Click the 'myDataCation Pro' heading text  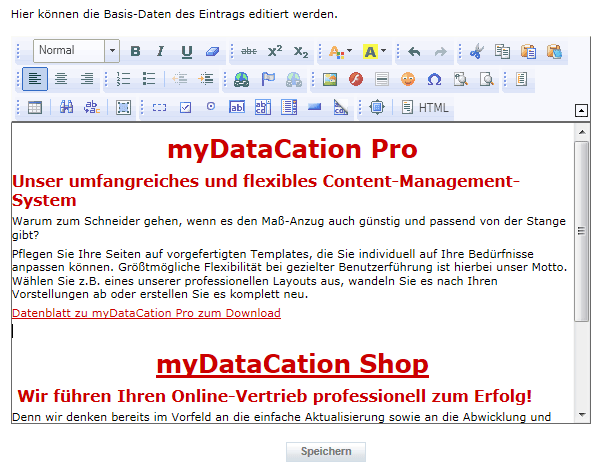click(x=293, y=149)
